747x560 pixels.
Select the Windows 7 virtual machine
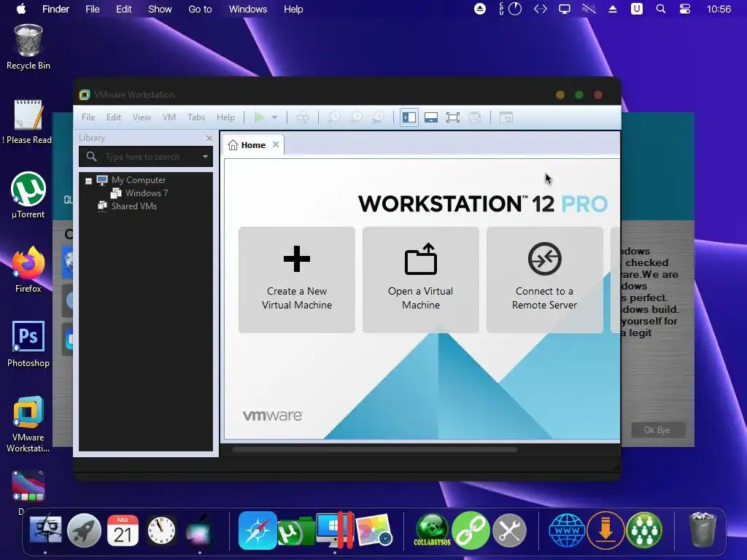146,192
